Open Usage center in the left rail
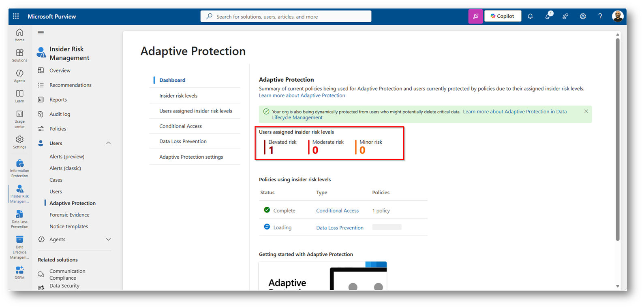This screenshot has width=644, height=308. pyautogui.click(x=19, y=119)
